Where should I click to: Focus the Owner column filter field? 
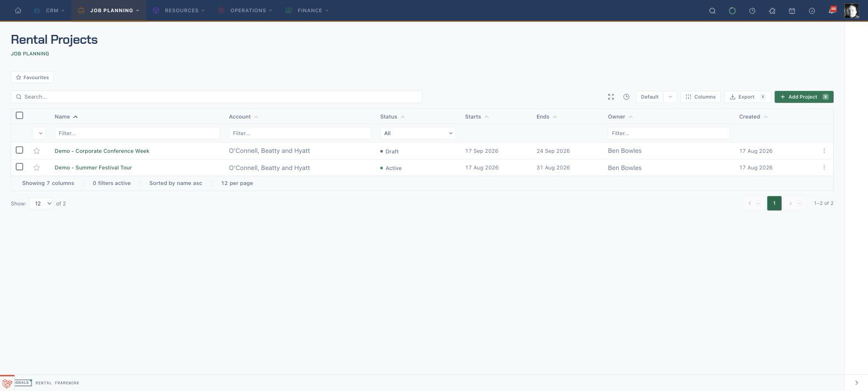coord(669,133)
